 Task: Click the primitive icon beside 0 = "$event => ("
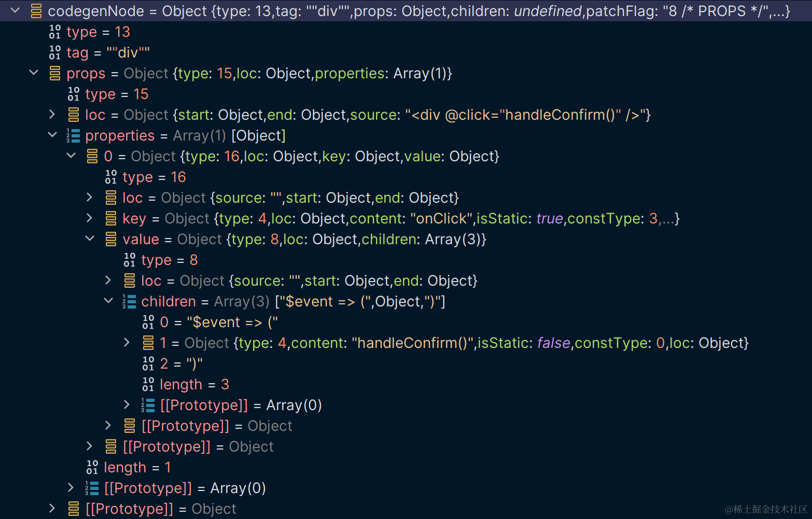point(148,322)
